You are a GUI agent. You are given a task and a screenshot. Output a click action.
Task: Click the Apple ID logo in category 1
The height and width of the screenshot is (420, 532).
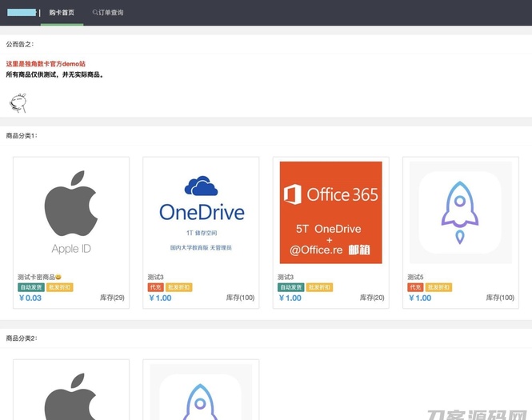(x=70, y=212)
